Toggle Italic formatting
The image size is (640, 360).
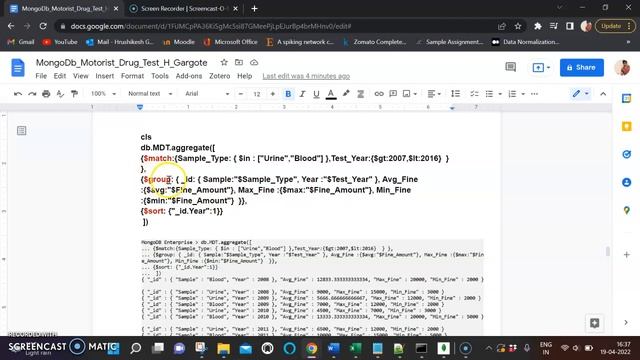coord(302,94)
